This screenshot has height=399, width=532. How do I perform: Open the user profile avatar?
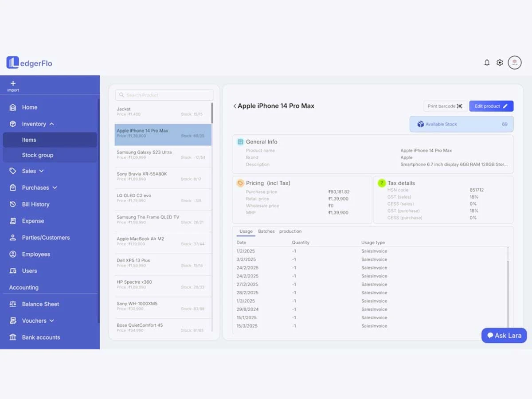(515, 63)
